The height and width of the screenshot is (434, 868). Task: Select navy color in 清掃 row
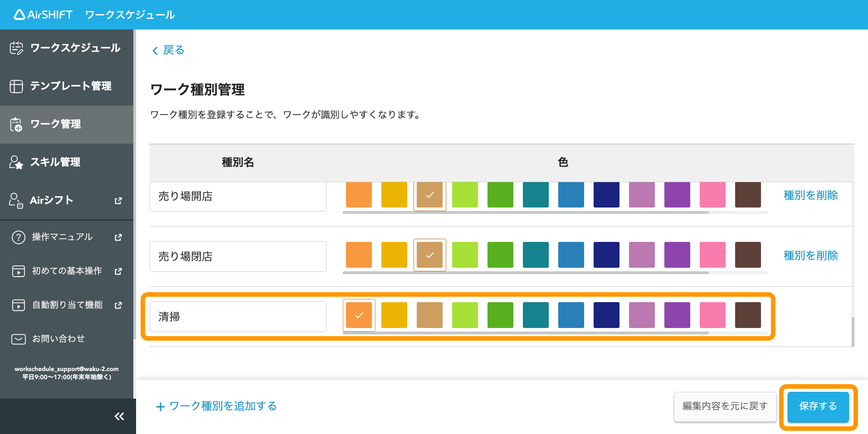(607, 315)
